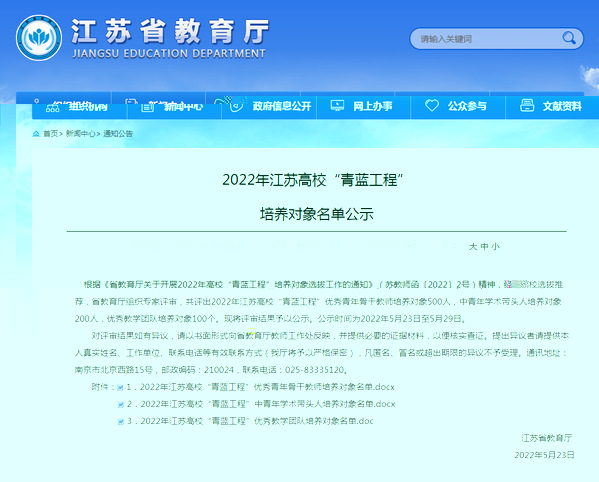Select 小 font size option
The width and height of the screenshot is (599, 482).
pos(495,247)
